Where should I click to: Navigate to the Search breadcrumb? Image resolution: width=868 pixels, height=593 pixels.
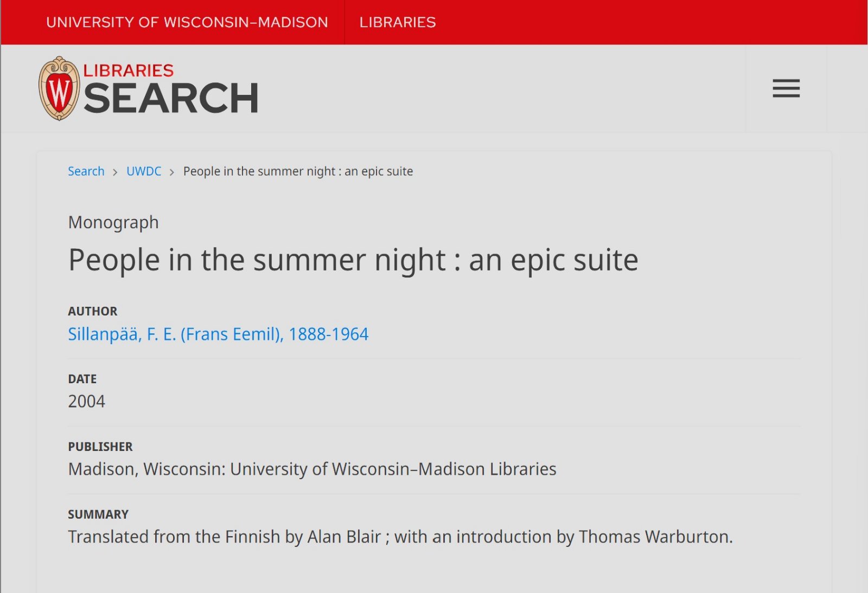[86, 171]
